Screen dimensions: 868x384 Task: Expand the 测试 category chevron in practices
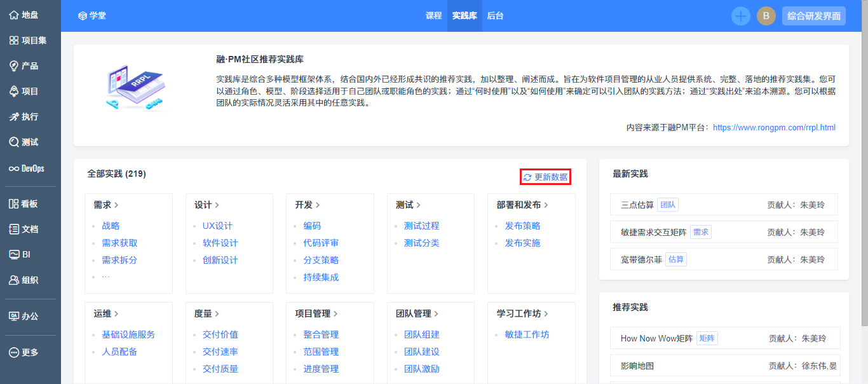coord(419,205)
